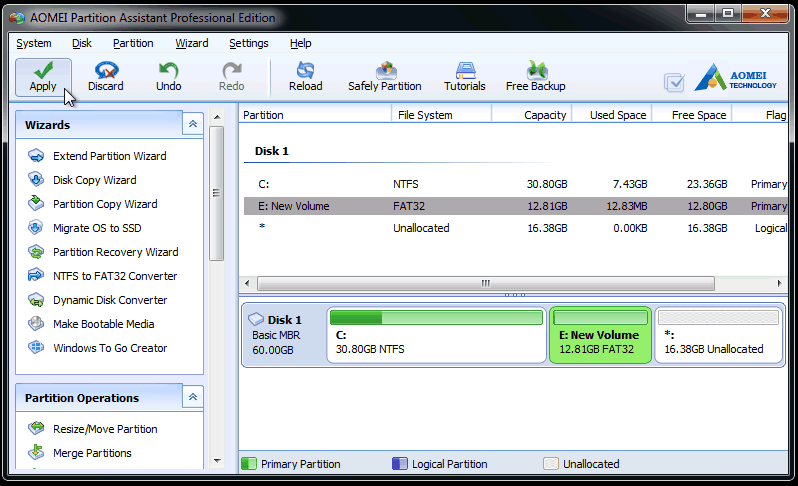The image size is (798, 486).
Task: Collapse the Partition Operations panel
Action: click(x=193, y=396)
